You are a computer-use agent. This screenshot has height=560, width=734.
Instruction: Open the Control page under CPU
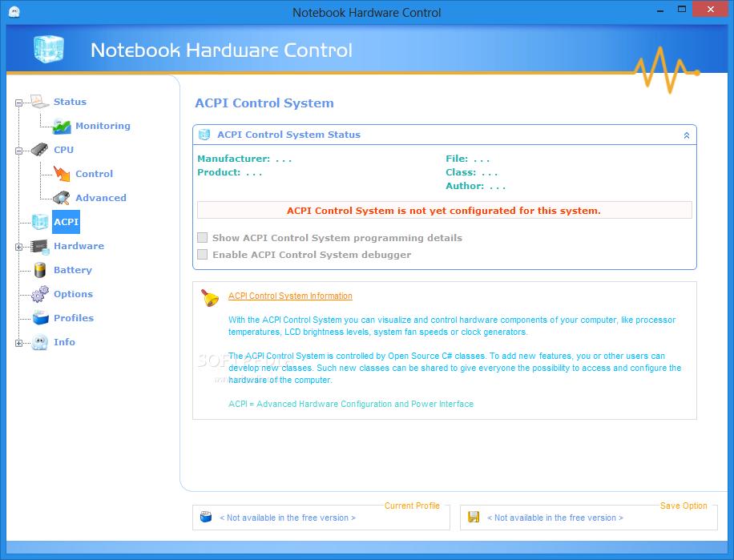(x=94, y=174)
